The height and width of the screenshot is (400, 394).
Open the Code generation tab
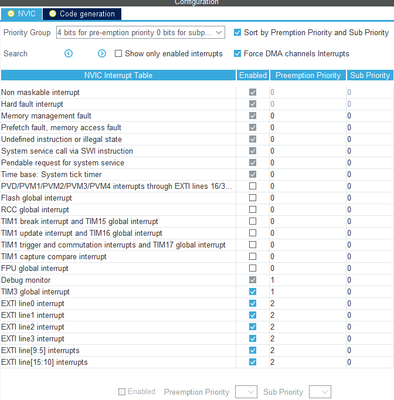pos(82,14)
